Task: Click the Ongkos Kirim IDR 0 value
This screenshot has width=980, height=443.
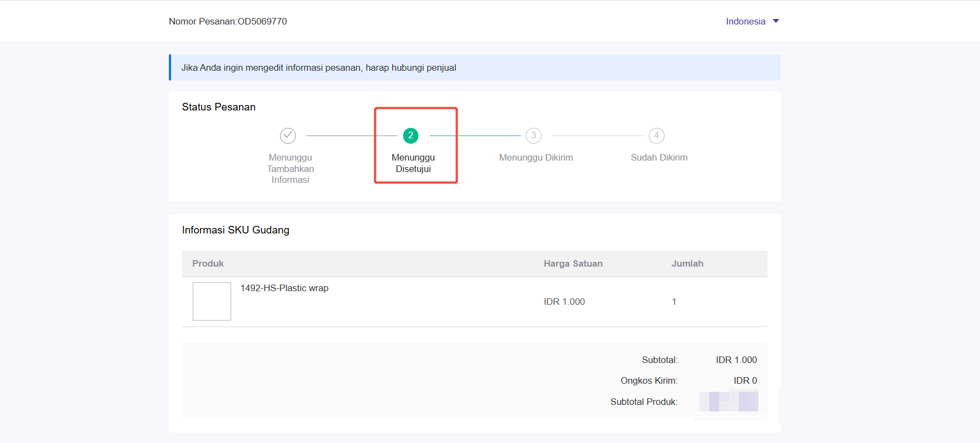Action: tap(745, 380)
